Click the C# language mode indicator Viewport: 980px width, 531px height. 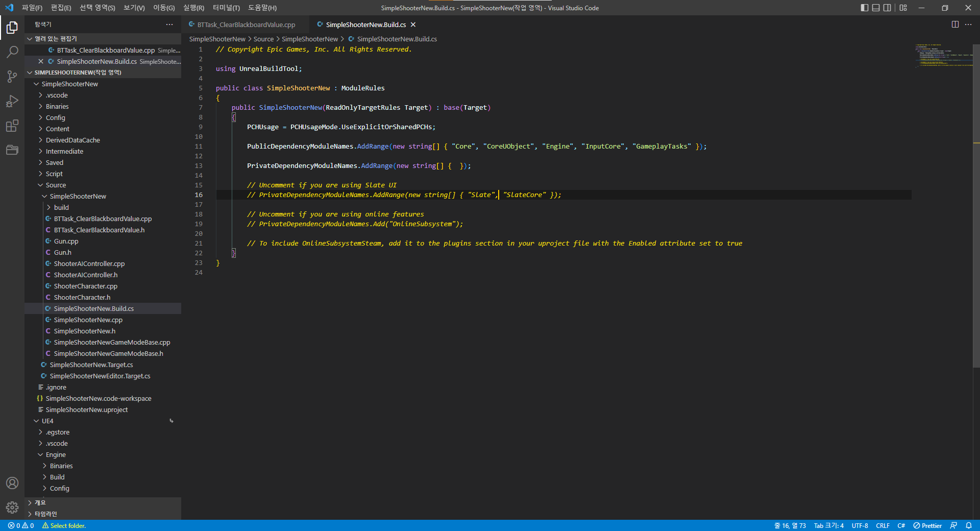point(901,525)
